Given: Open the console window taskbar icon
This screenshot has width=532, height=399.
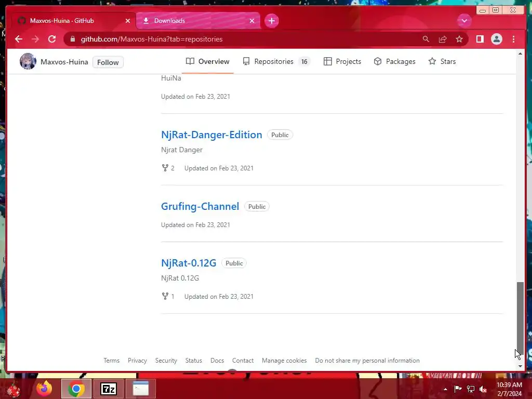Looking at the screenshot, I should click(x=141, y=389).
